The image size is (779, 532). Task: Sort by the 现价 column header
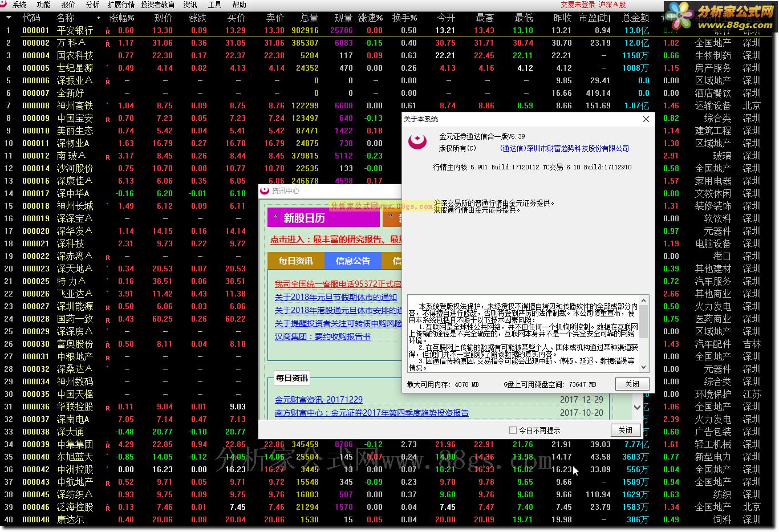coord(163,18)
